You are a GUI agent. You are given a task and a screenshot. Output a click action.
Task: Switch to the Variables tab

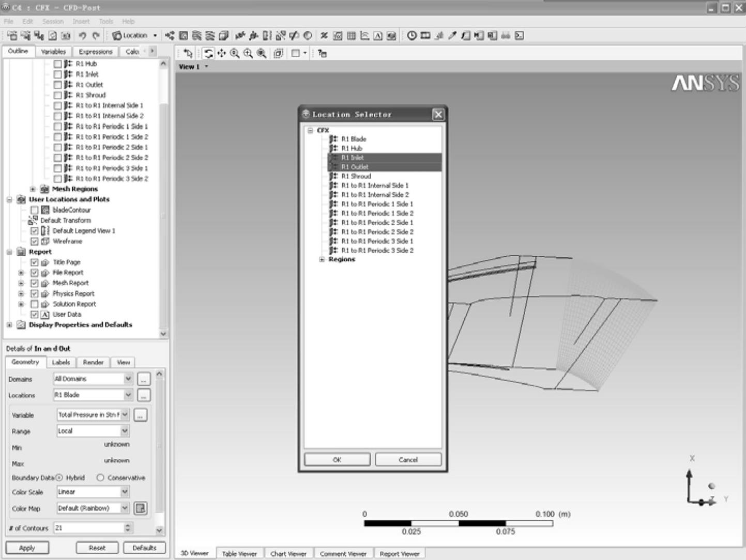click(x=53, y=52)
